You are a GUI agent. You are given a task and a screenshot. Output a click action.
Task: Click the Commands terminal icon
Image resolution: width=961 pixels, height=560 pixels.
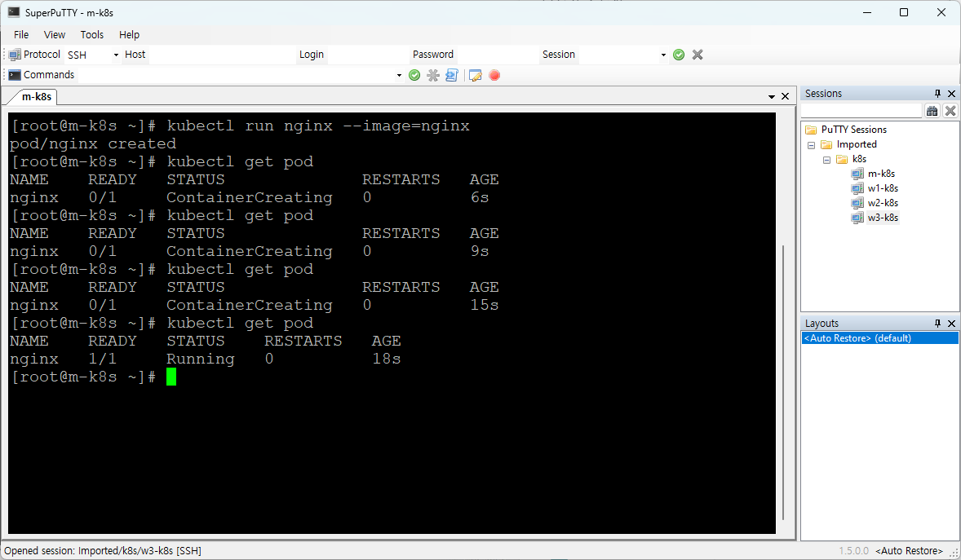point(15,75)
